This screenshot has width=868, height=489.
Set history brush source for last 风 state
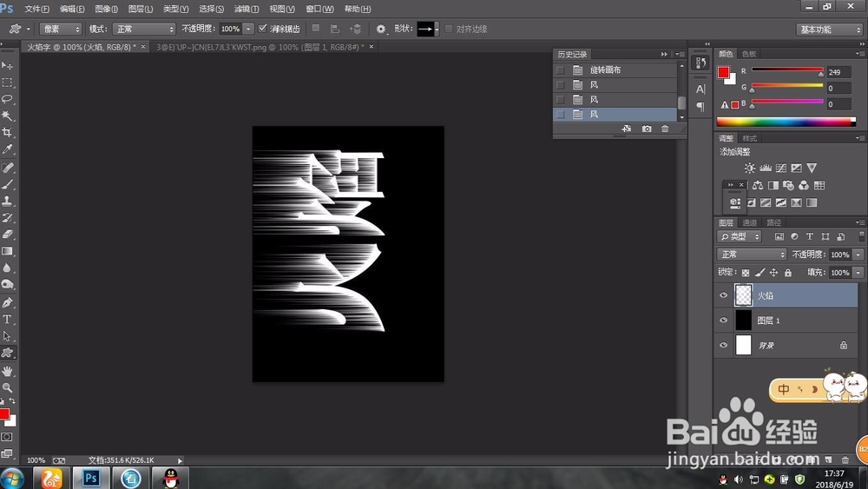pos(560,114)
